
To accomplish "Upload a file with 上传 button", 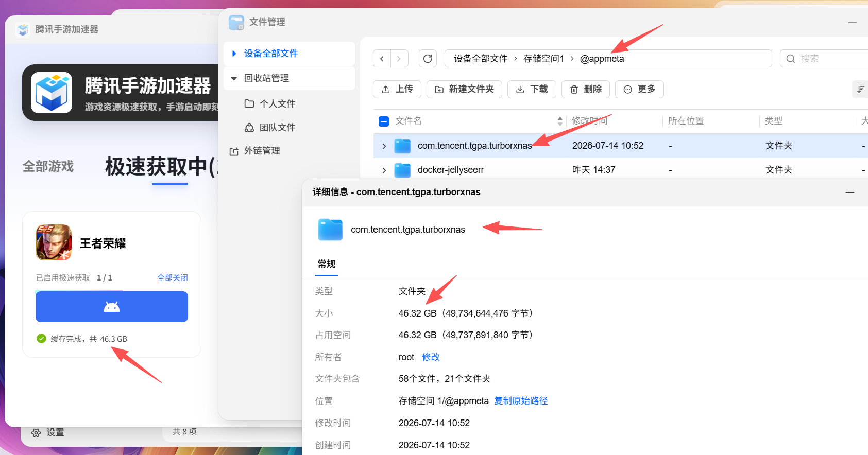I will pyautogui.click(x=397, y=89).
